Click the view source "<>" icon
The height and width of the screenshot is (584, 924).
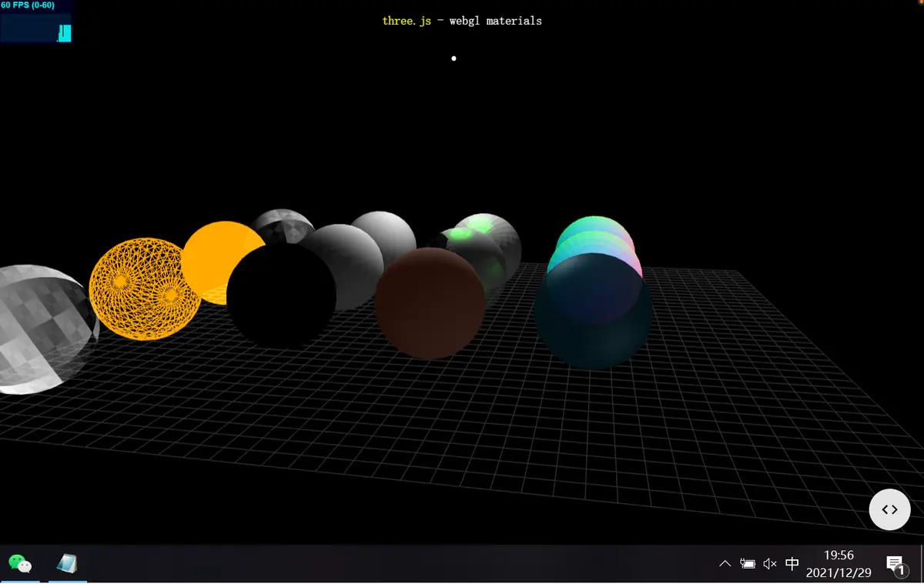pyautogui.click(x=889, y=509)
